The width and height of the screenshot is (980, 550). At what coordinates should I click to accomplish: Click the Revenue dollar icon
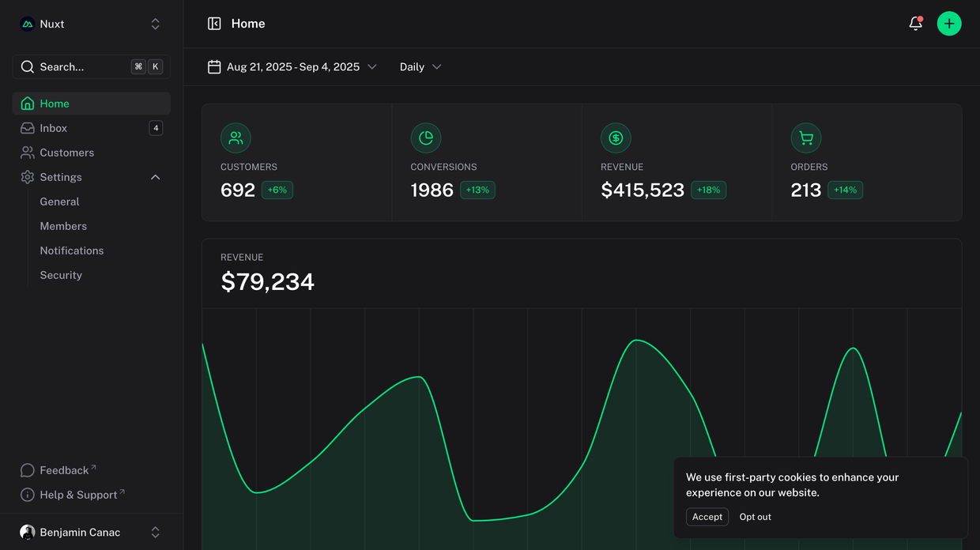tap(616, 137)
